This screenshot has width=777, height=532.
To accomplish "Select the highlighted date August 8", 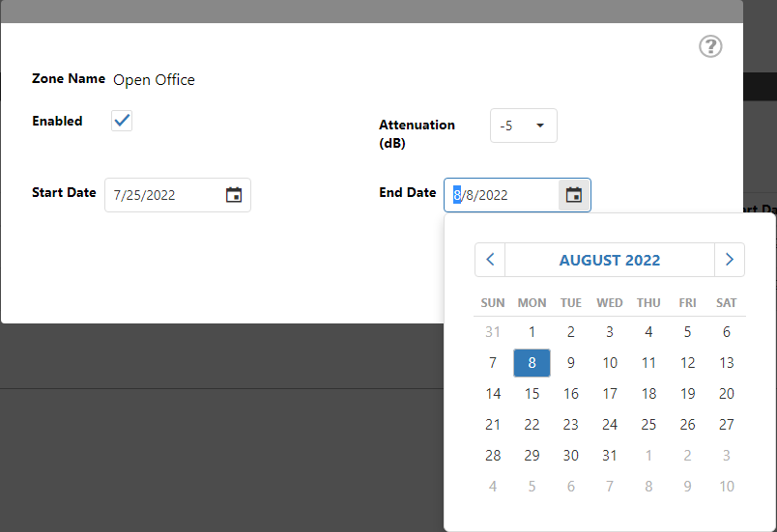I will (x=532, y=363).
